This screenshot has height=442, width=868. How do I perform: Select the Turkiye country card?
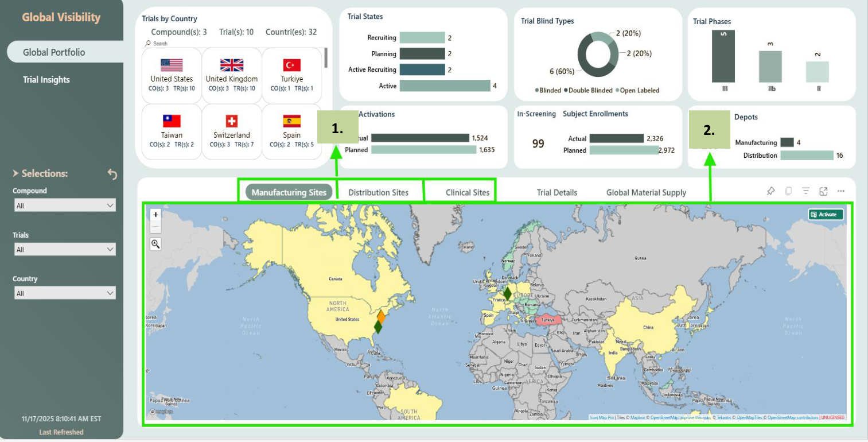pyautogui.click(x=291, y=75)
